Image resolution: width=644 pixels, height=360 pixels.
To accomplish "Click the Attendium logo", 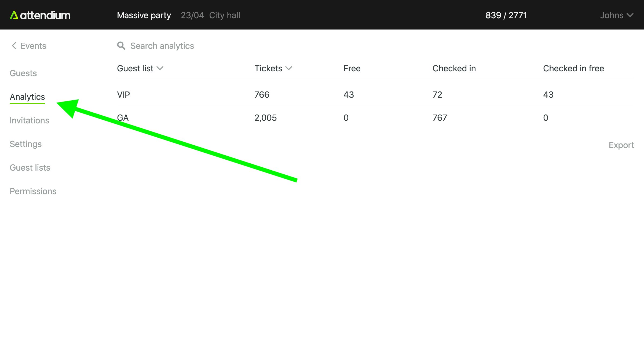I will [x=40, y=15].
